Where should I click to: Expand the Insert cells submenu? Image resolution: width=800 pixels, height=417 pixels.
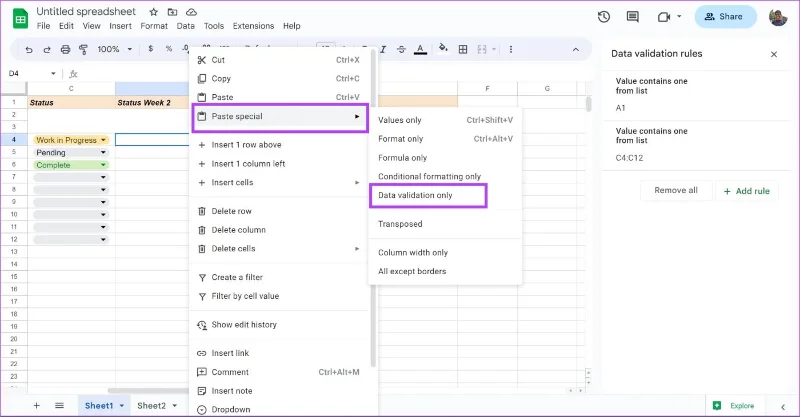pos(357,182)
